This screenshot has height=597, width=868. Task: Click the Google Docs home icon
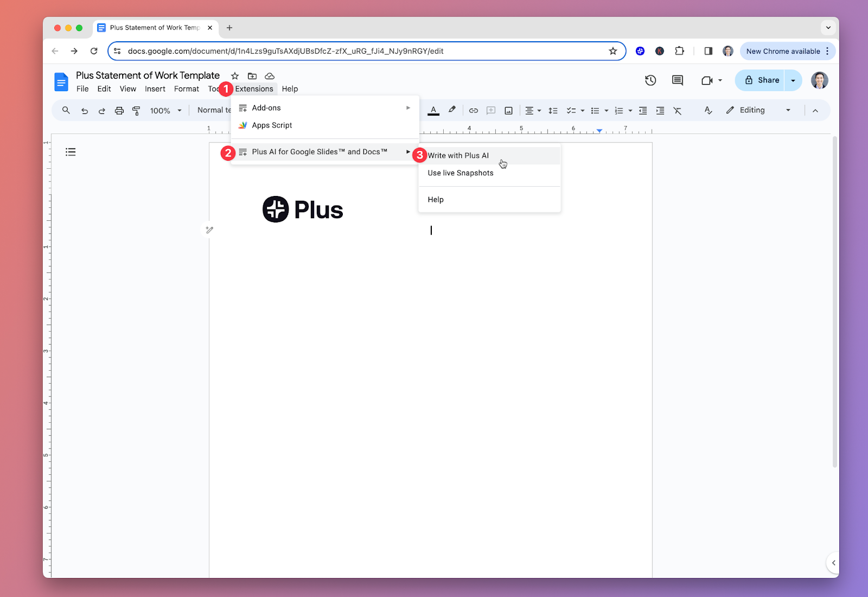[61, 82]
